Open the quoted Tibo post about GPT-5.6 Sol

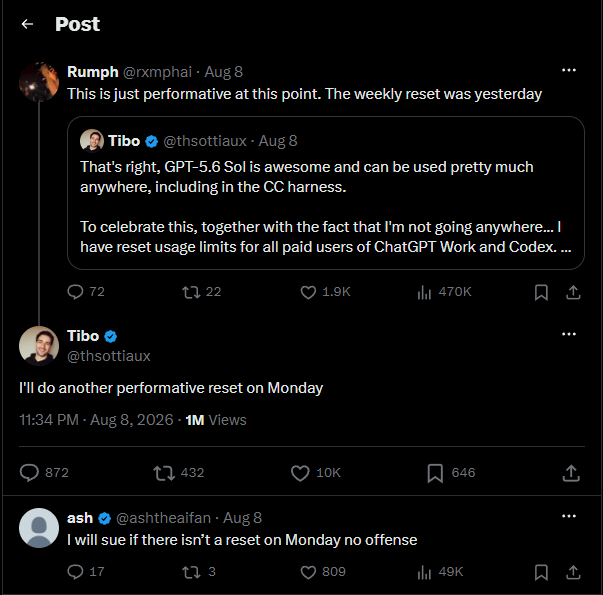(x=326, y=193)
